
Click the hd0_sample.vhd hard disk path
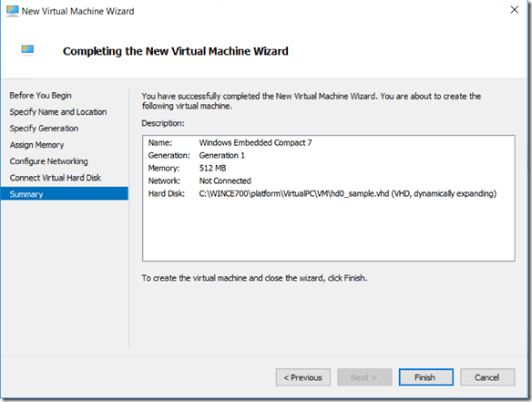[347, 193]
